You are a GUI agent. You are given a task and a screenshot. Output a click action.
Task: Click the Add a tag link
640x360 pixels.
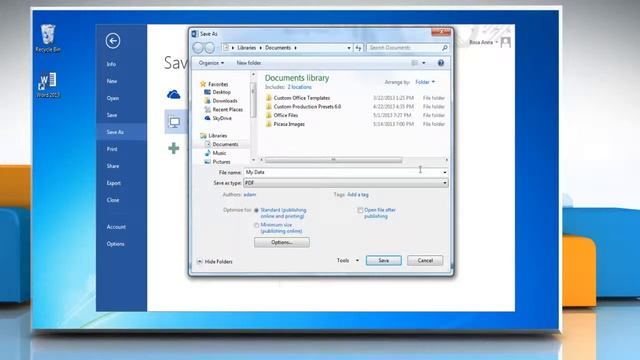(358, 195)
